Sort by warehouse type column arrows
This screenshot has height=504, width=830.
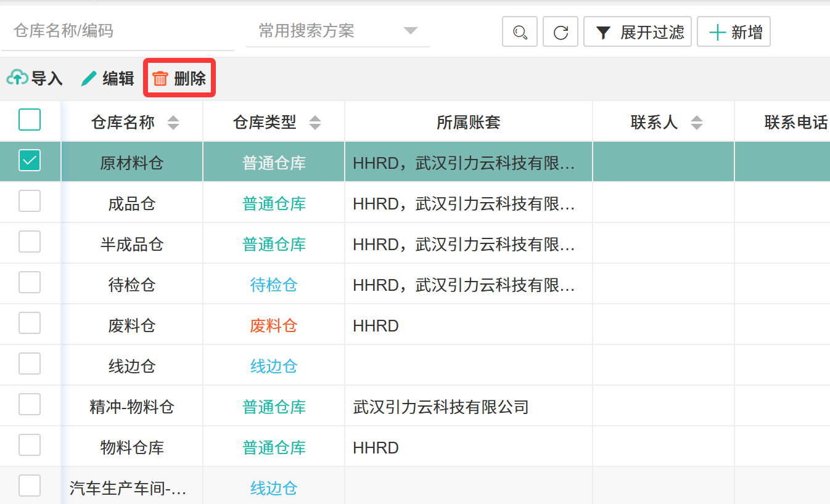pyautogui.click(x=315, y=123)
